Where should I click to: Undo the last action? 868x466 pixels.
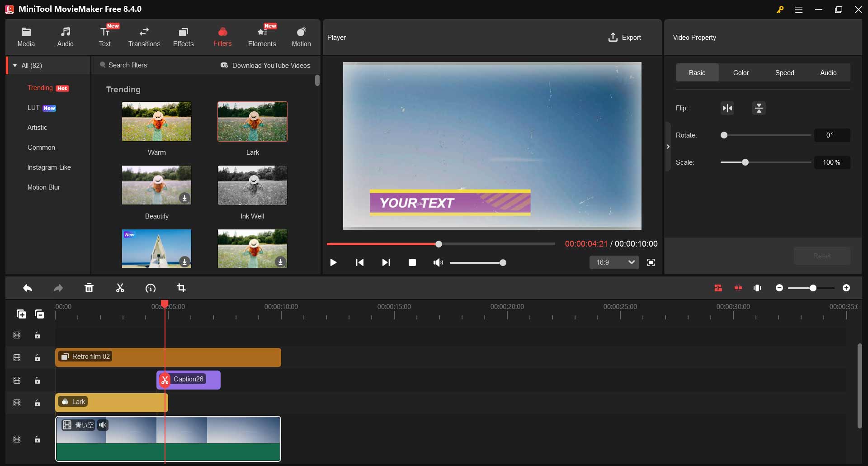tap(27, 288)
